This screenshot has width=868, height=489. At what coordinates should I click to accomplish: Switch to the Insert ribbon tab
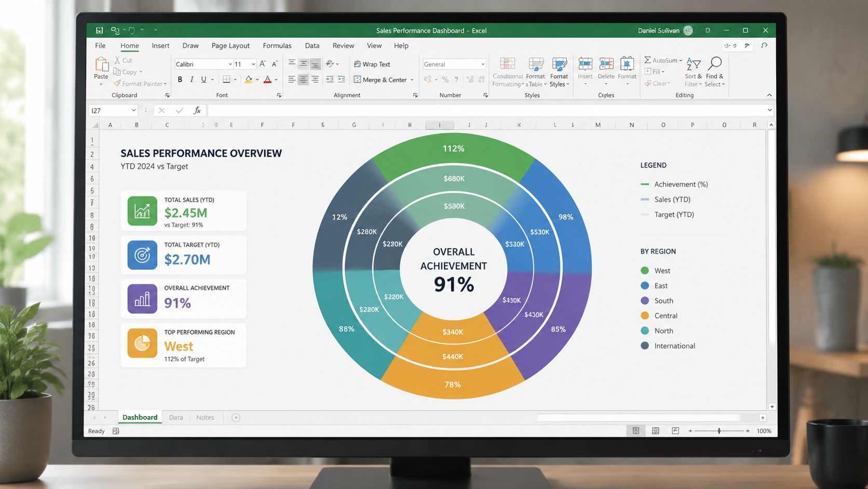click(160, 46)
